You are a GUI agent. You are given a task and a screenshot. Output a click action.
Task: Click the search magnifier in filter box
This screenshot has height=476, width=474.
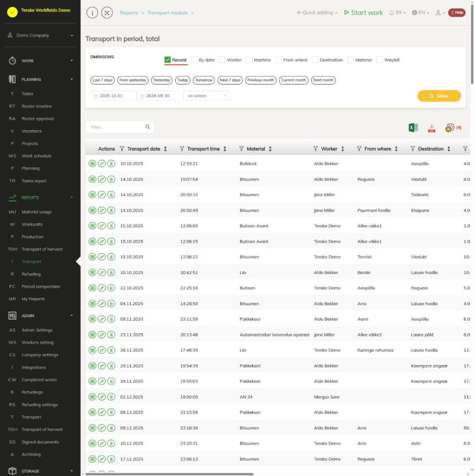(147, 127)
